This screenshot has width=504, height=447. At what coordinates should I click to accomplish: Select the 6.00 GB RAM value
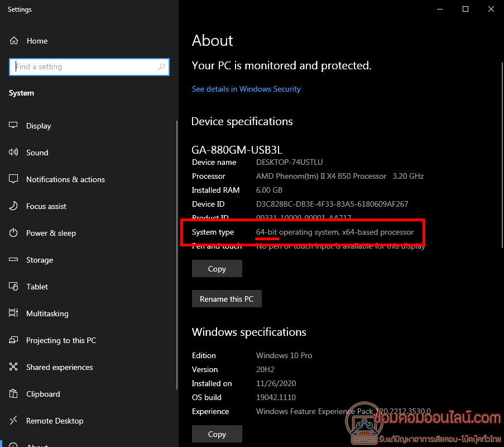coord(269,190)
